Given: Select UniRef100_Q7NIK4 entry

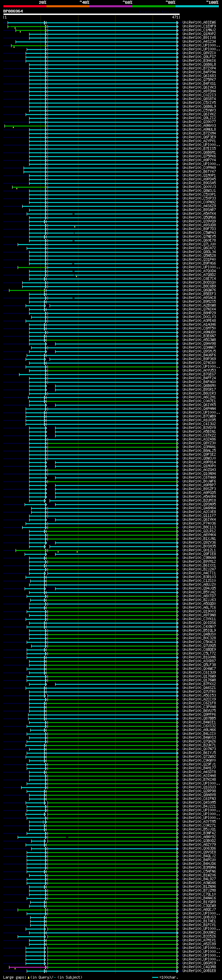Looking at the screenshot, I should point(199,309).
